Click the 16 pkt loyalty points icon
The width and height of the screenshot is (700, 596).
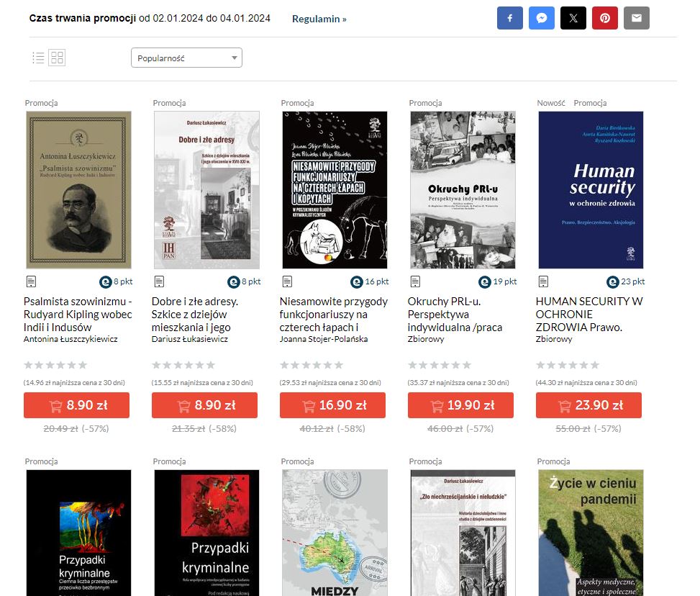[x=357, y=282]
